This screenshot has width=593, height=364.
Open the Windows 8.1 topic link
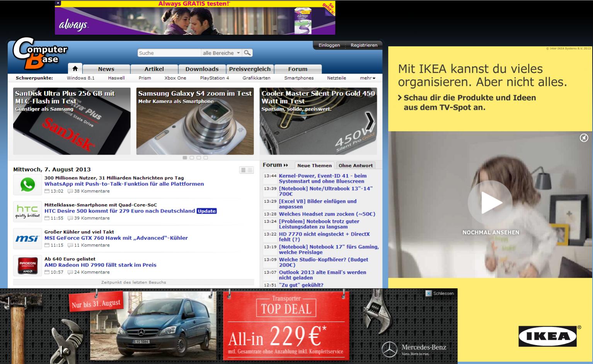click(x=80, y=78)
